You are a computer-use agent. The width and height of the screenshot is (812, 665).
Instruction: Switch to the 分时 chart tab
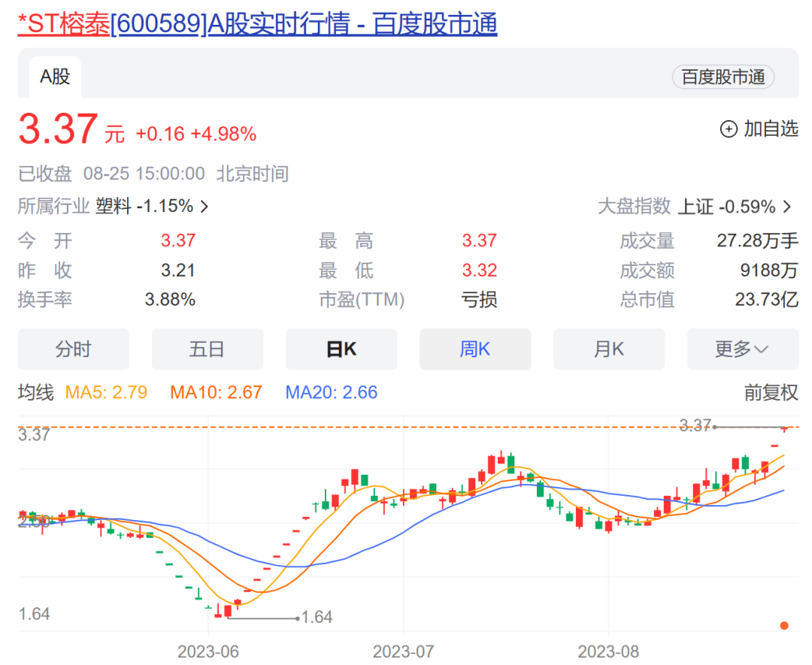coord(74,349)
